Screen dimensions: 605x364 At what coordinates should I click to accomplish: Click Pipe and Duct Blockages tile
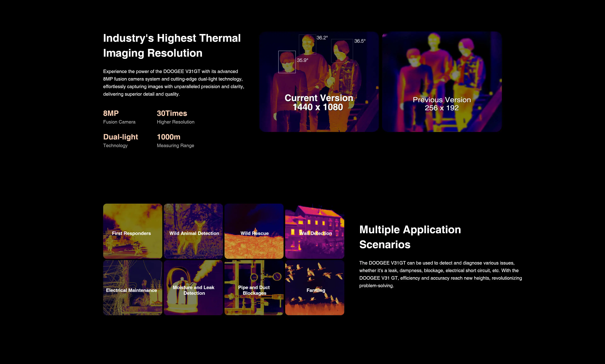click(254, 288)
